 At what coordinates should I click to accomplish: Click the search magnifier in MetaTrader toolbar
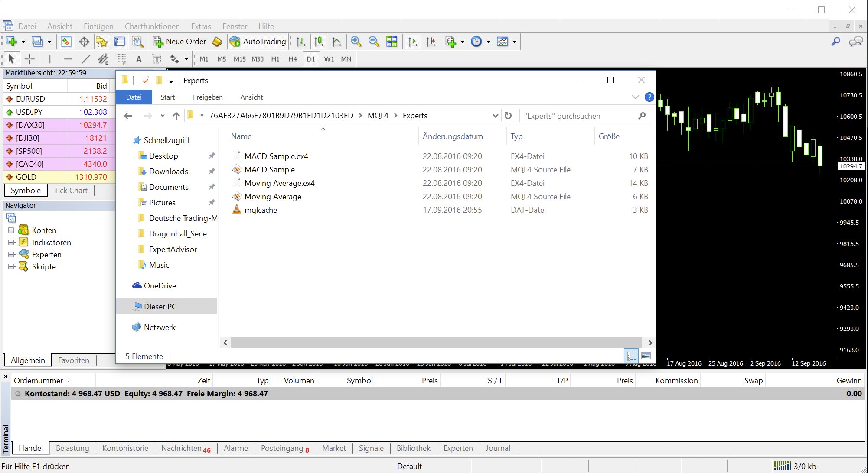pos(835,42)
